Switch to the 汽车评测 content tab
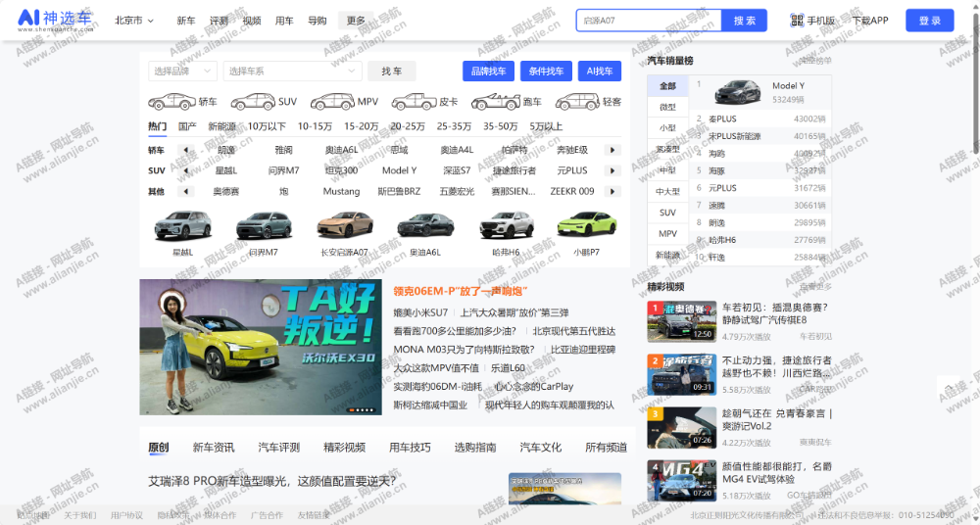The width and height of the screenshot is (980, 525). pos(278,448)
